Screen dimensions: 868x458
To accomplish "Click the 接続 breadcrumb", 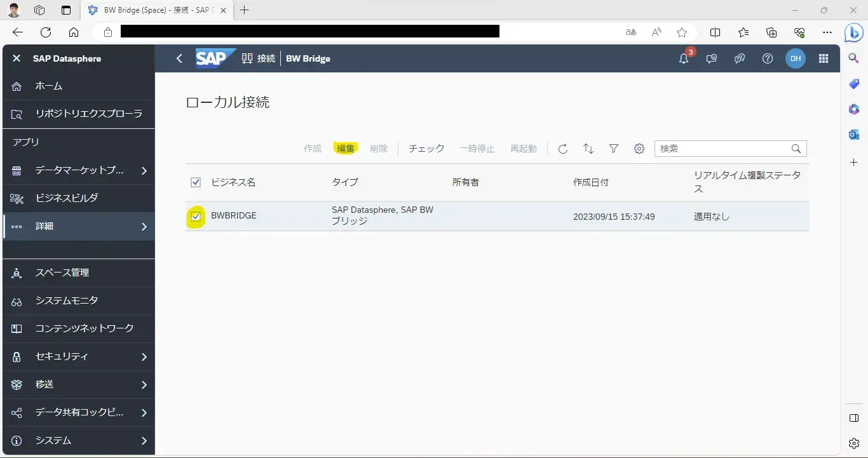I will click(259, 58).
